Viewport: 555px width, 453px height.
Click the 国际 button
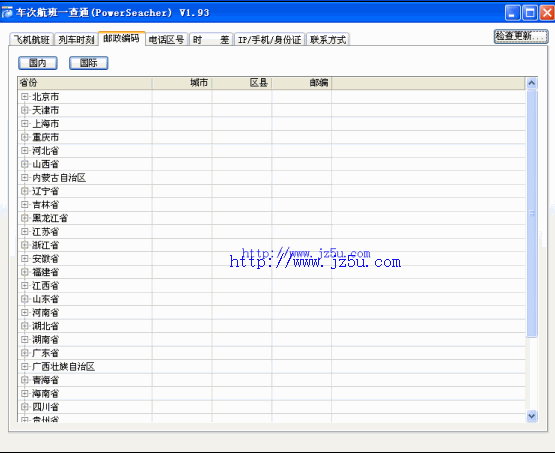(88, 63)
